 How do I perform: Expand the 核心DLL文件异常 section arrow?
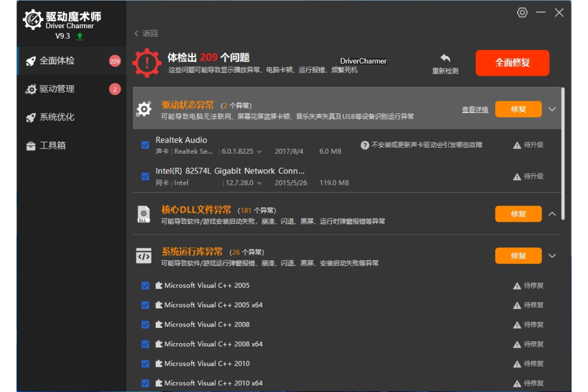click(552, 214)
